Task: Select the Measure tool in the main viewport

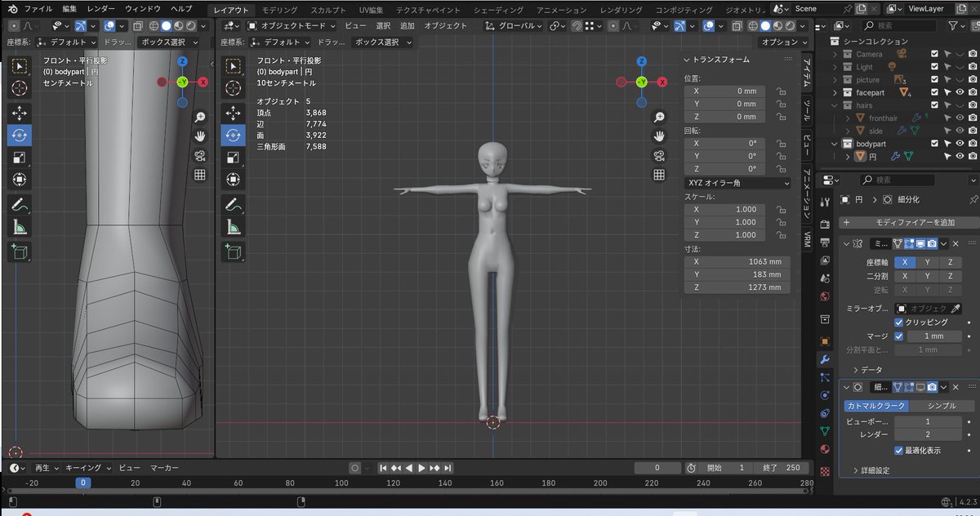Action: tap(233, 226)
